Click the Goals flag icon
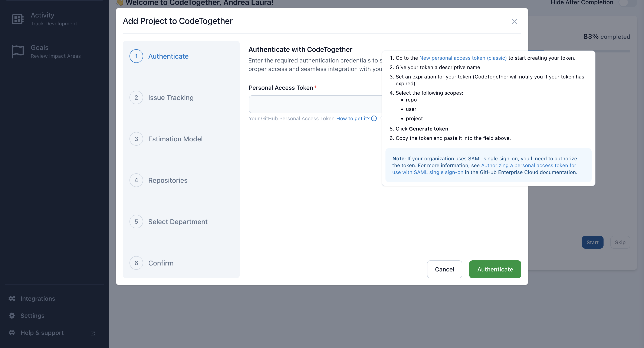This screenshot has height=348, width=644. click(18, 52)
